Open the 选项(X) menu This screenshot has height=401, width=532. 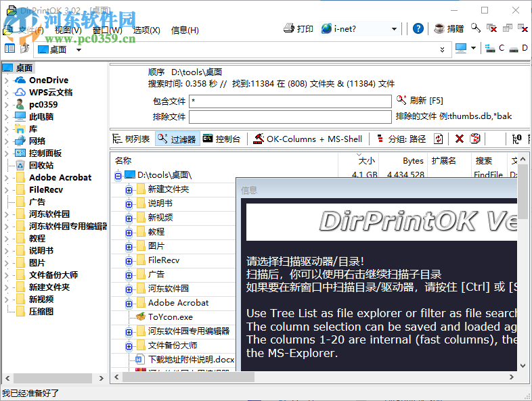[x=146, y=30]
